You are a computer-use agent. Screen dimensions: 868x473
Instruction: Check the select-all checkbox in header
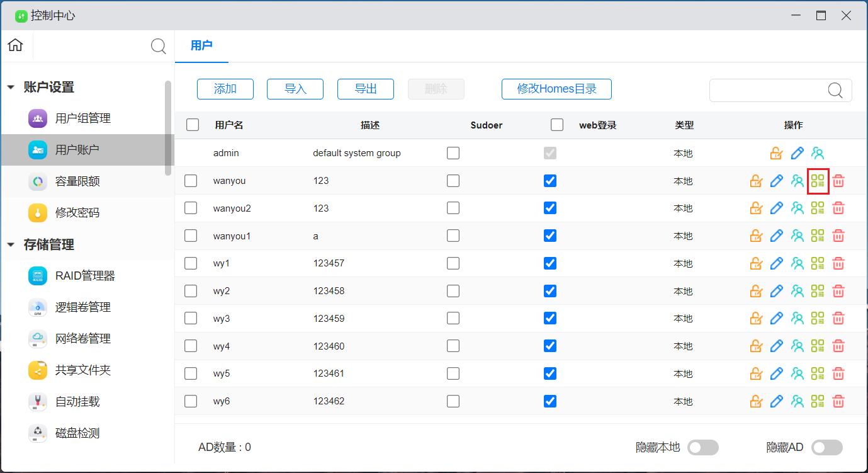coord(193,125)
